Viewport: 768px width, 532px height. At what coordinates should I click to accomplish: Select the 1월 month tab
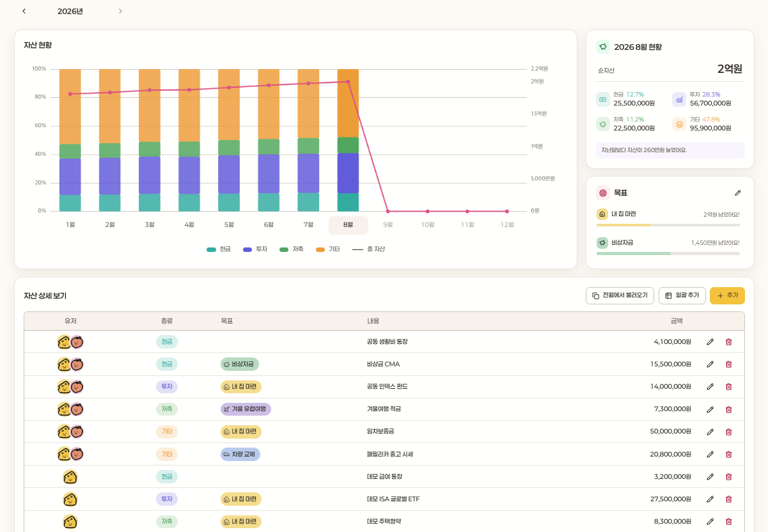click(x=70, y=225)
